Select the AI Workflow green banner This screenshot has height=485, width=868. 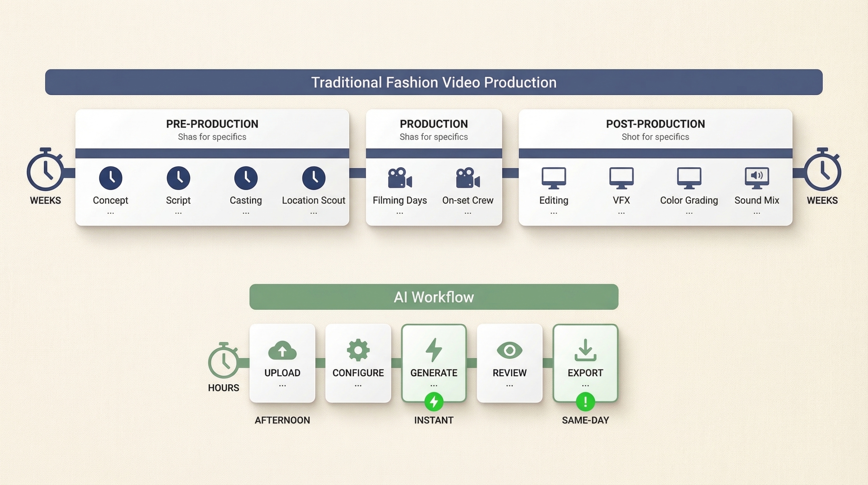pyautogui.click(x=434, y=297)
